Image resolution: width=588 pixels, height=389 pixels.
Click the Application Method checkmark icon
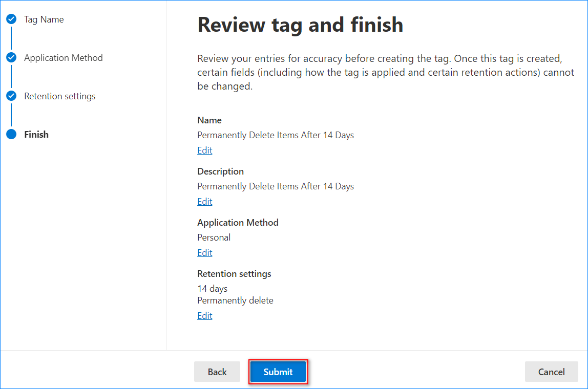[x=11, y=58]
